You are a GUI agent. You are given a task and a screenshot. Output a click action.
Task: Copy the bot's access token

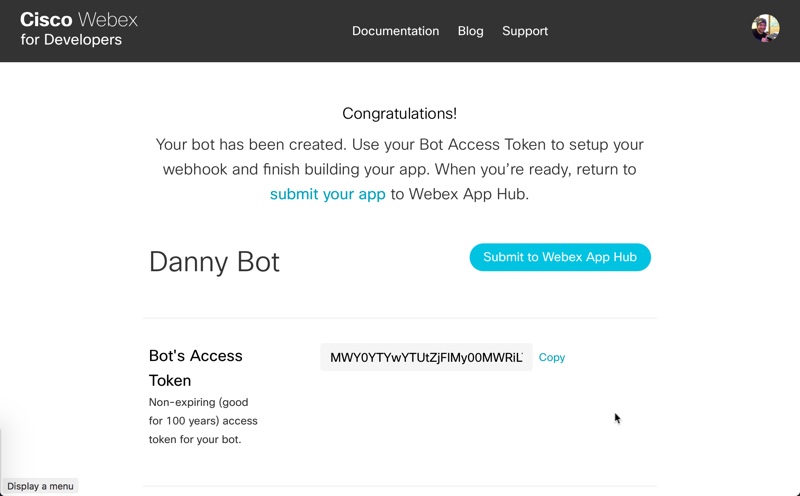pyautogui.click(x=552, y=357)
